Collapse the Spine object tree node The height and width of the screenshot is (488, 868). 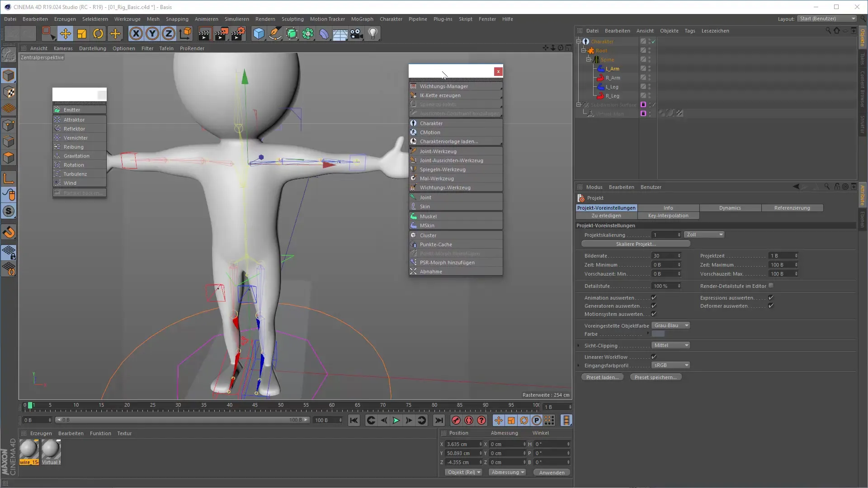[x=589, y=59]
